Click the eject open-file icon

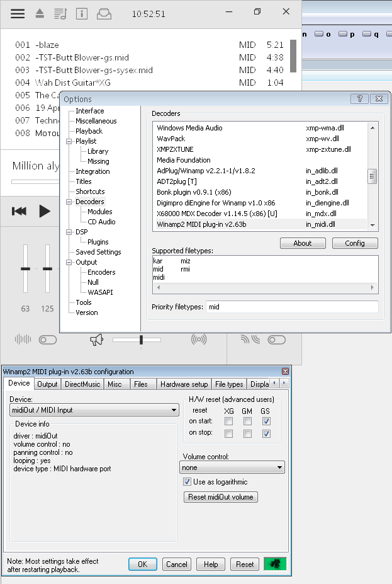[39, 13]
